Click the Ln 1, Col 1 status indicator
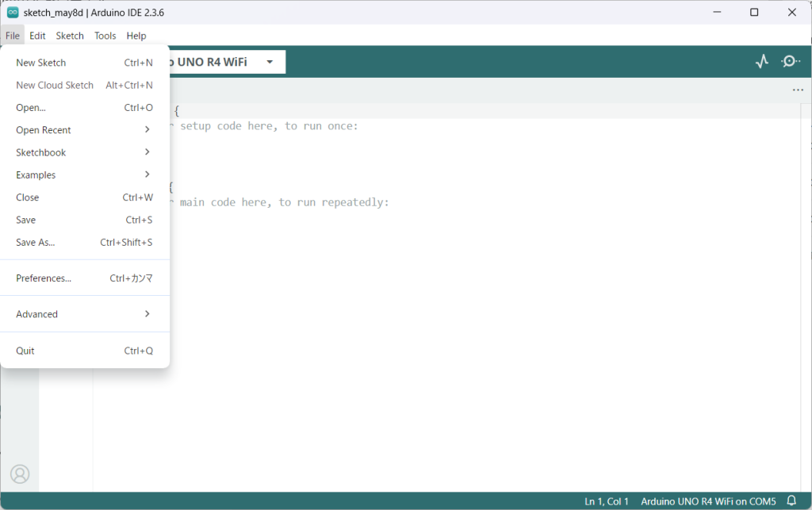 (x=607, y=501)
